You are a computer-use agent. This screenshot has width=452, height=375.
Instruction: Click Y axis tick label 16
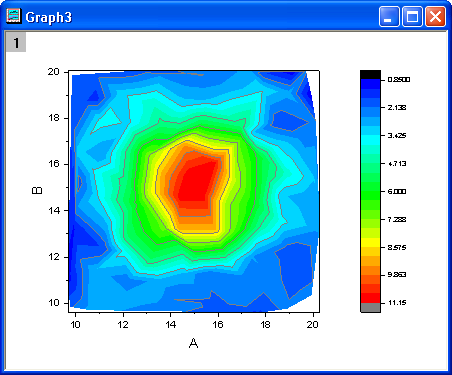[x=54, y=164]
